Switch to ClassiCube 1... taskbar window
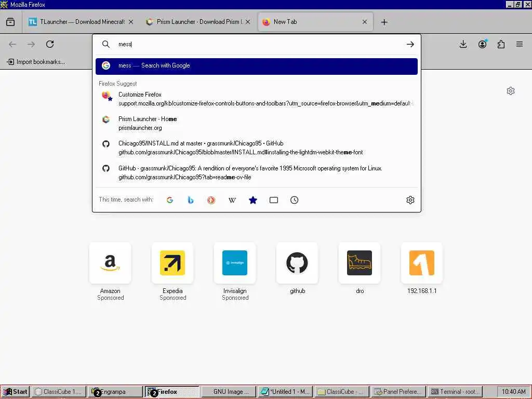The image size is (532, 399). (59, 392)
